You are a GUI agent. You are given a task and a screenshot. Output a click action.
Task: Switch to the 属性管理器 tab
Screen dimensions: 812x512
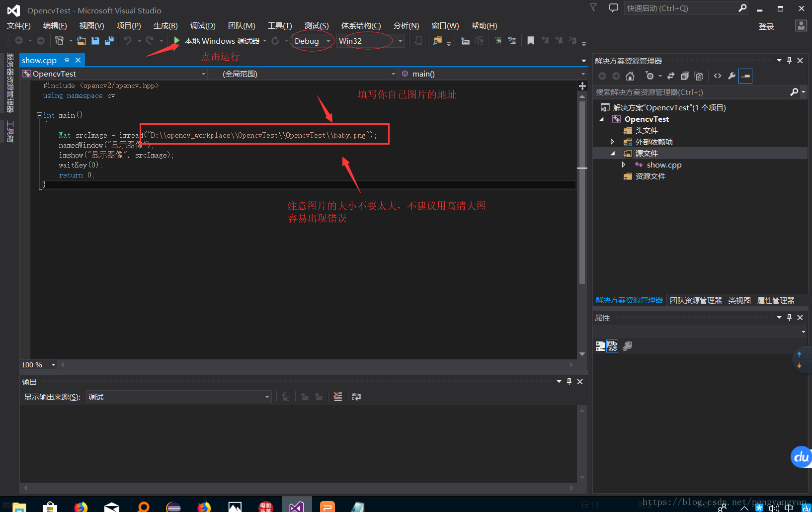776,300
